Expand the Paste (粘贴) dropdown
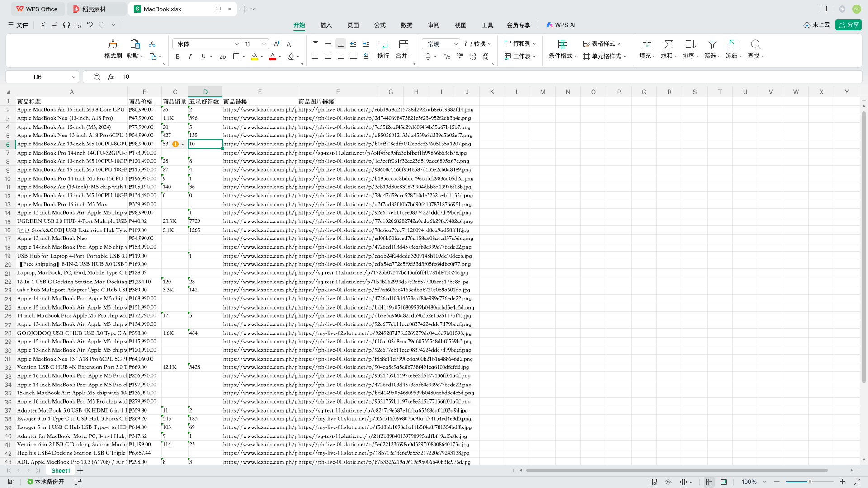The height and width of the screenshot is (488, 868). point(135,56)
